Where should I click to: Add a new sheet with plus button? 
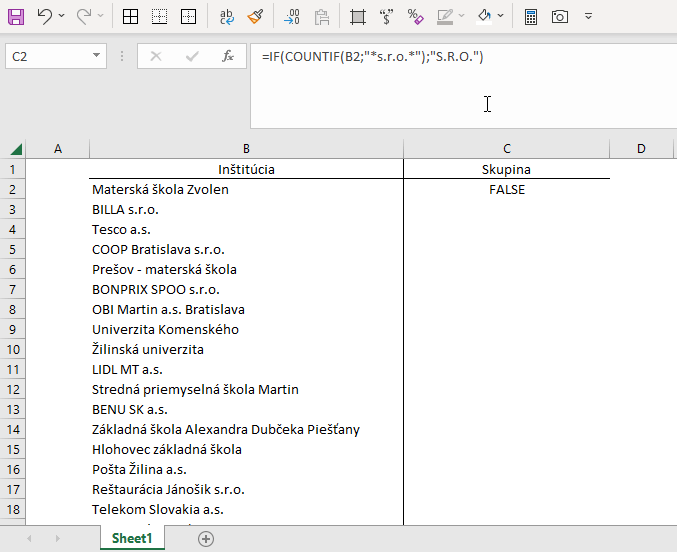(x=206, y=539)
